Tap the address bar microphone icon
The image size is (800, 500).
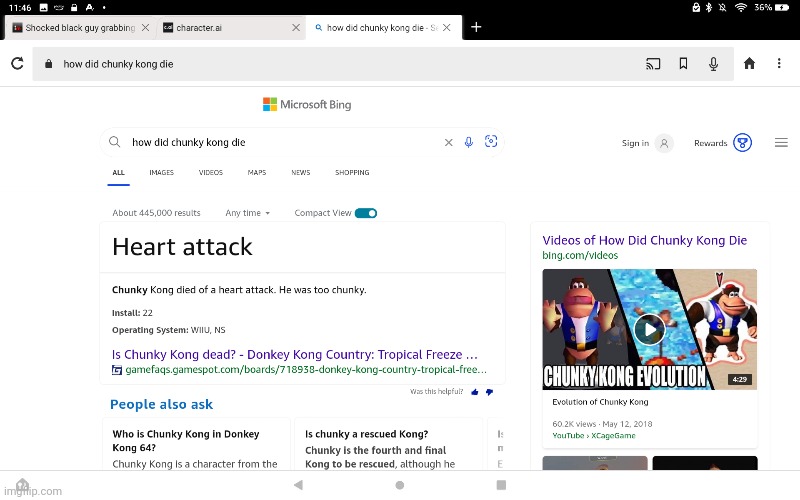(713, 64)
